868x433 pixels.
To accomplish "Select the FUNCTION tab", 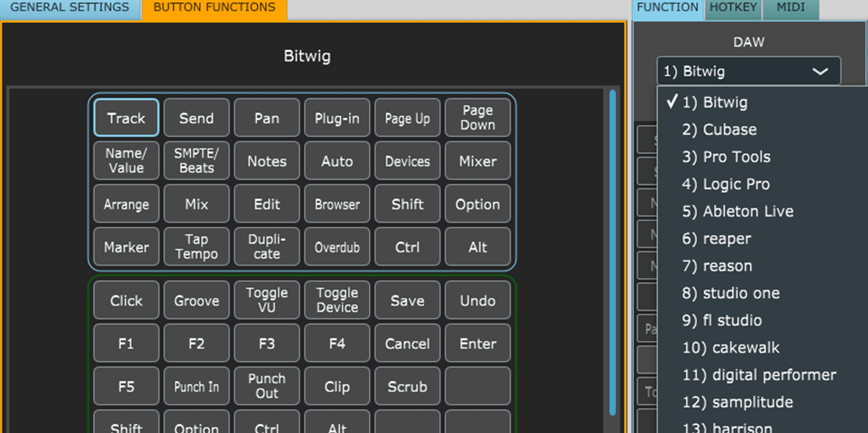I will pyautogui.click(x=666, y=8).
